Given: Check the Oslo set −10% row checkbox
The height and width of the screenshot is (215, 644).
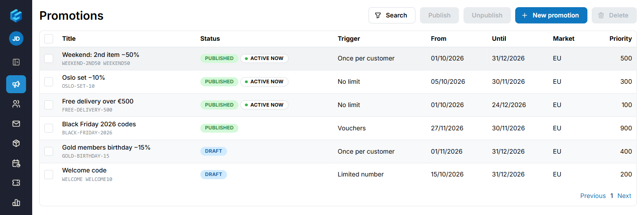Looking at the screenshot, I should tap(49, 82).
